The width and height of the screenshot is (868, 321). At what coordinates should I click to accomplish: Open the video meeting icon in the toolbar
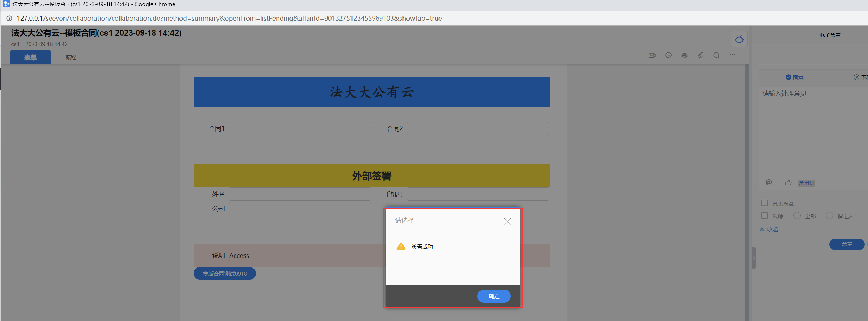tap(652, 55)
